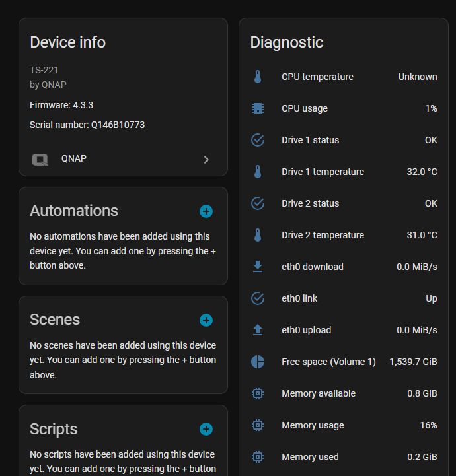Click the Memory usage chip icon
Viewport: 456px width, 476px height.
pos(258,425)
